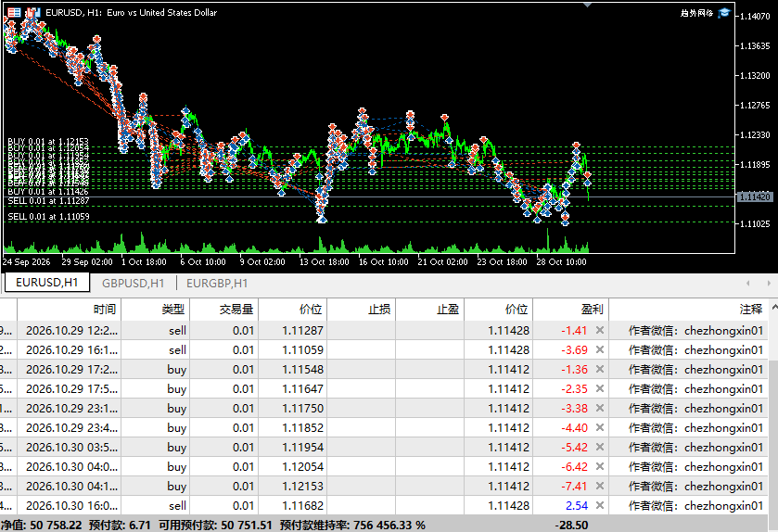
Task: Sort by the 盈利 column header
Action: pyautogui.click(x=571, y=310)
